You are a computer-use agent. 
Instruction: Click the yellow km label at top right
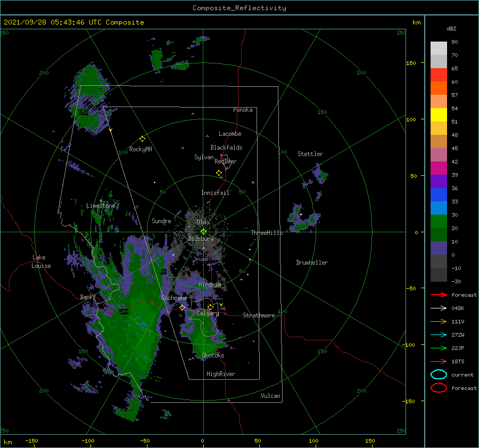(x=416, y=22)
